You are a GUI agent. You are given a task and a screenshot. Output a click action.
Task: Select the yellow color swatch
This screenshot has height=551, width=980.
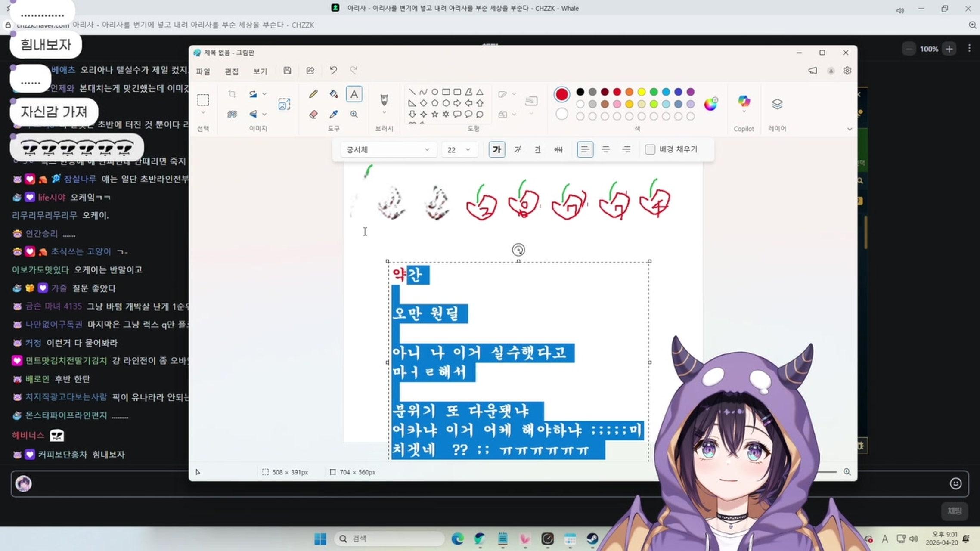642,92
